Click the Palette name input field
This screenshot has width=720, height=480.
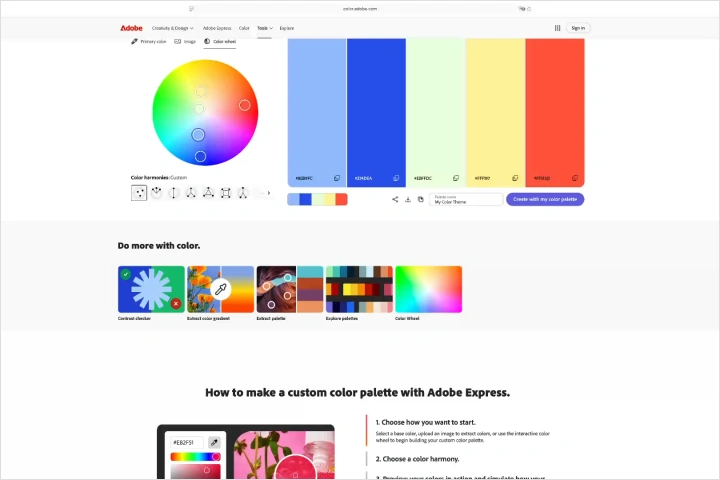pos(466,199)
